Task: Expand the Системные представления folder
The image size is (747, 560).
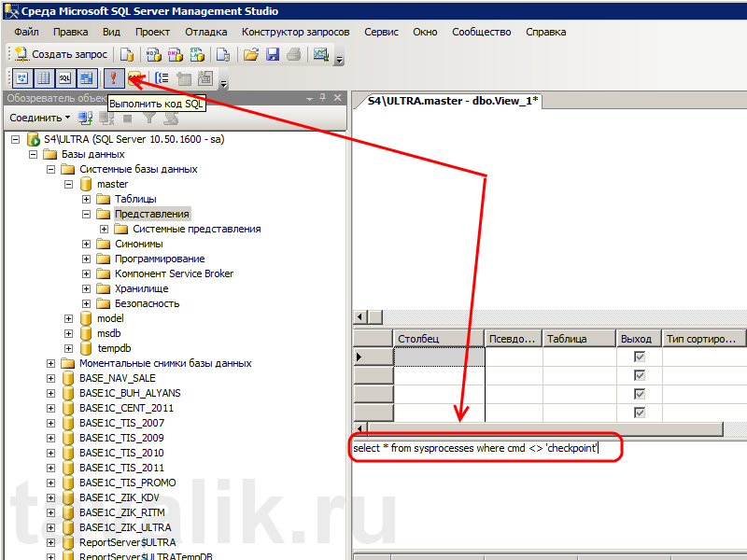Action: point(104,229)
